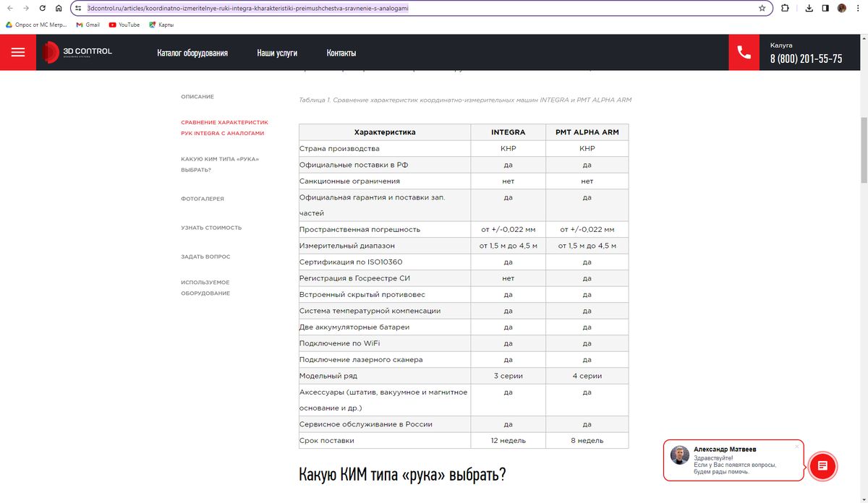Click the page scrollbar thumb
868x503 pixels.
(864, 152)
